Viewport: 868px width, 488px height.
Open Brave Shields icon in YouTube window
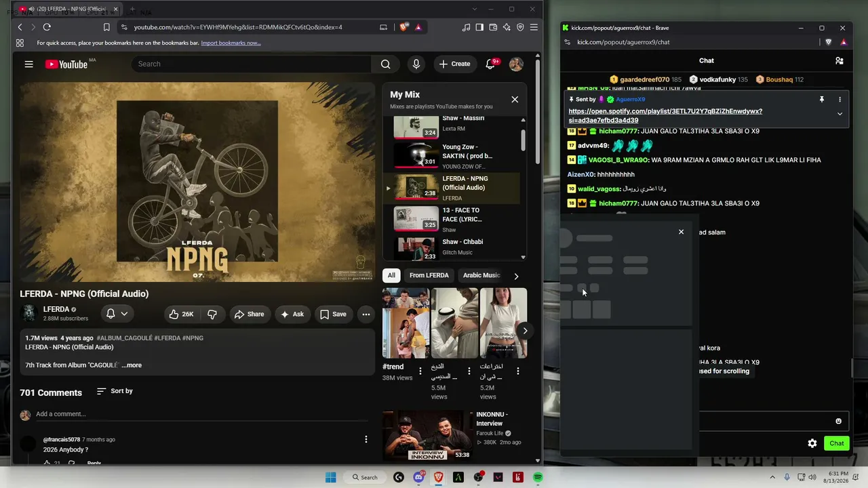pyautogui.click(x=404, y=27)
